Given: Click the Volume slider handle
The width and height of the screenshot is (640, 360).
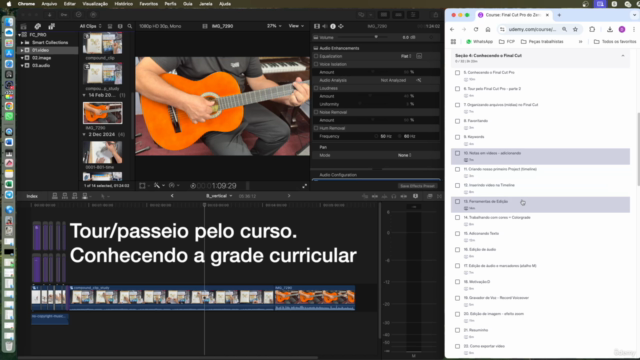Looking at the screenshot, I should pos(376,37).
